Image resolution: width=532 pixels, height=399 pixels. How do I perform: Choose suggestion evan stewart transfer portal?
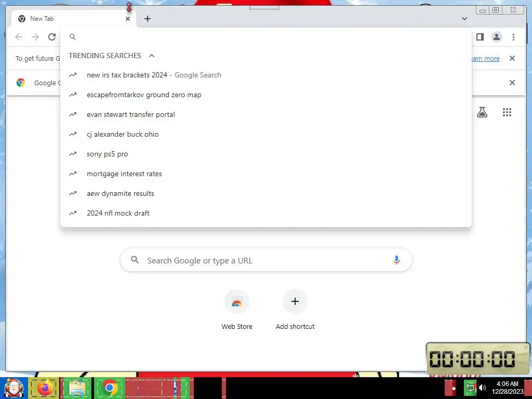coord(265,114)
